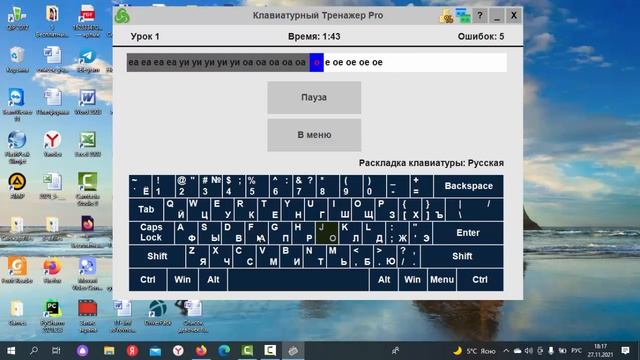
Task: Click the Caps Lock key on virtual keyboard
Action: pos(151,233)
